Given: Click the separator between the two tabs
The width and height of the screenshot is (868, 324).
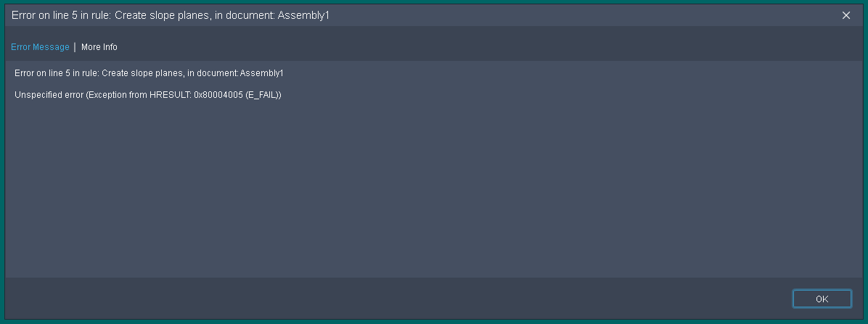Looking at the screenshot, I should point(75,47).
